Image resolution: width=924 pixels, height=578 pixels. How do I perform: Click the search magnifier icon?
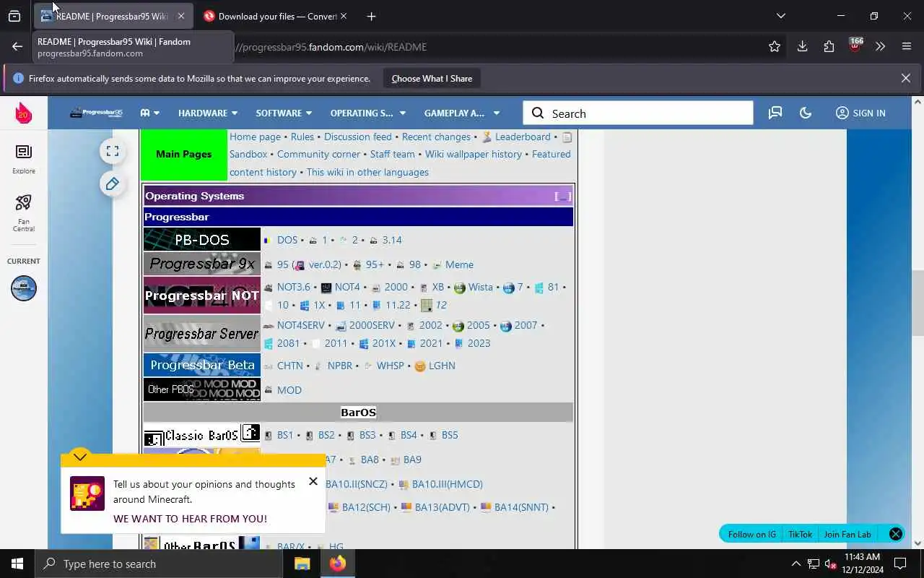538,113
